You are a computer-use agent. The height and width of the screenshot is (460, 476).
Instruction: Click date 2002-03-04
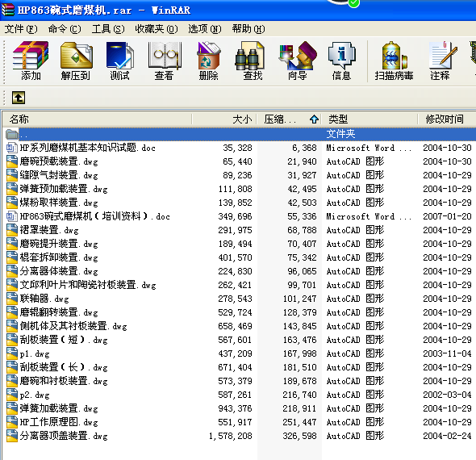[x=447, y=395]
